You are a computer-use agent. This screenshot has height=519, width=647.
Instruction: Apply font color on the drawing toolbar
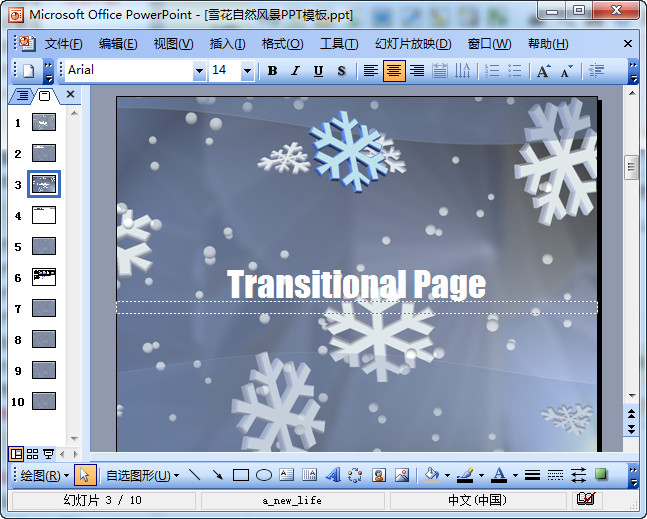click(499, 475)
